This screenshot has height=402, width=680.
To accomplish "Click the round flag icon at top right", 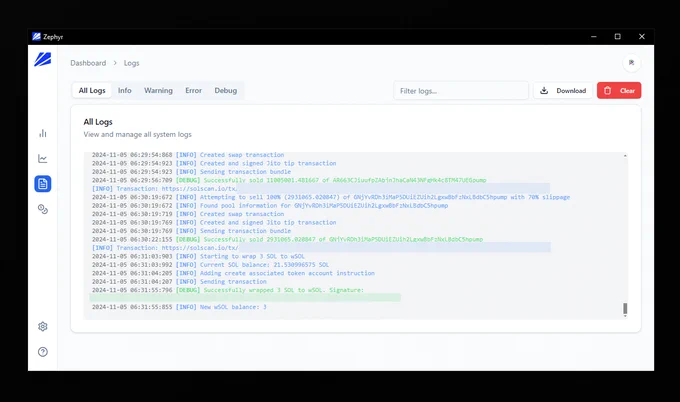I will (x=631, y=63).
